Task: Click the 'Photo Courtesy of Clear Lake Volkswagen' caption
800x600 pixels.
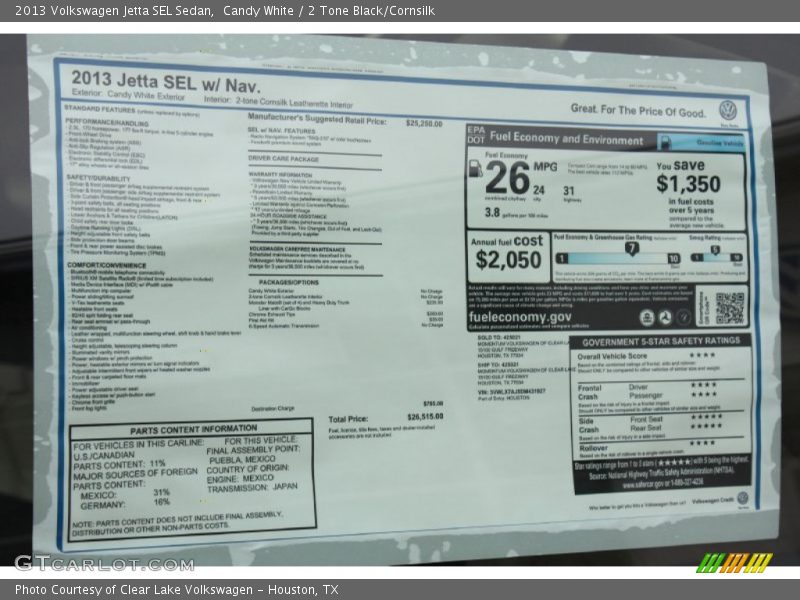Action: 134,590
